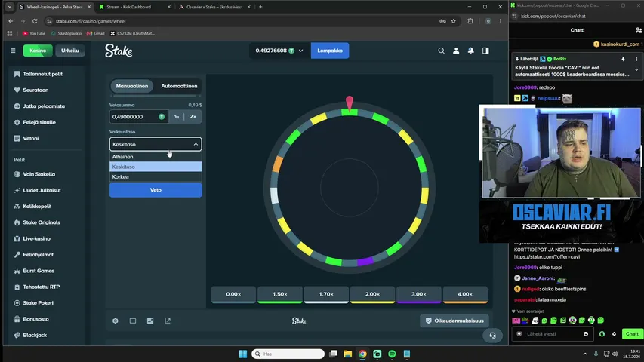Click the green Chatti send button
The image size is (644, 362).
click(x=632, y=333)
